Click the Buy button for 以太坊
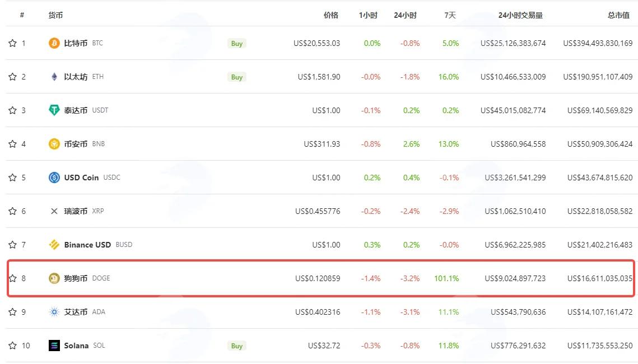 (x=237, y=77)
